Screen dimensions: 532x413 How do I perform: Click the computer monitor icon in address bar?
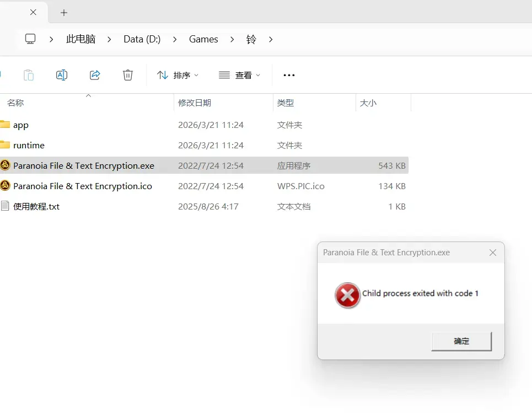(30, 39)
